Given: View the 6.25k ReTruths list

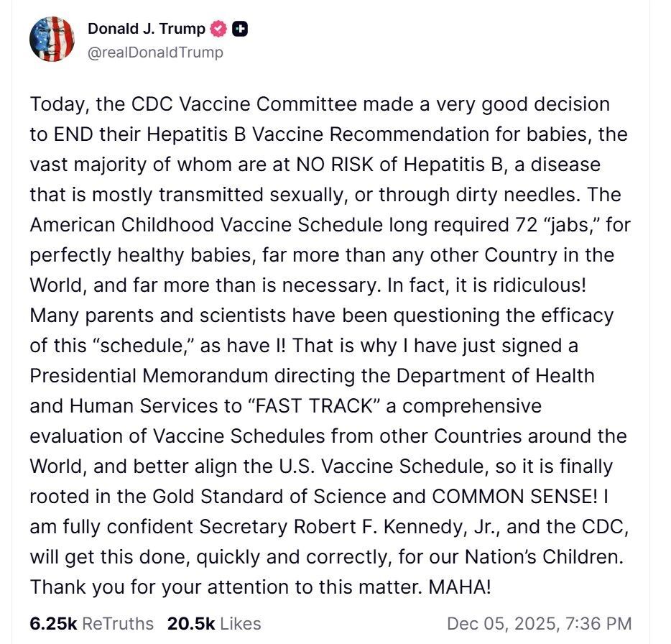Looking at the screenshot, I should click(91, 623).
